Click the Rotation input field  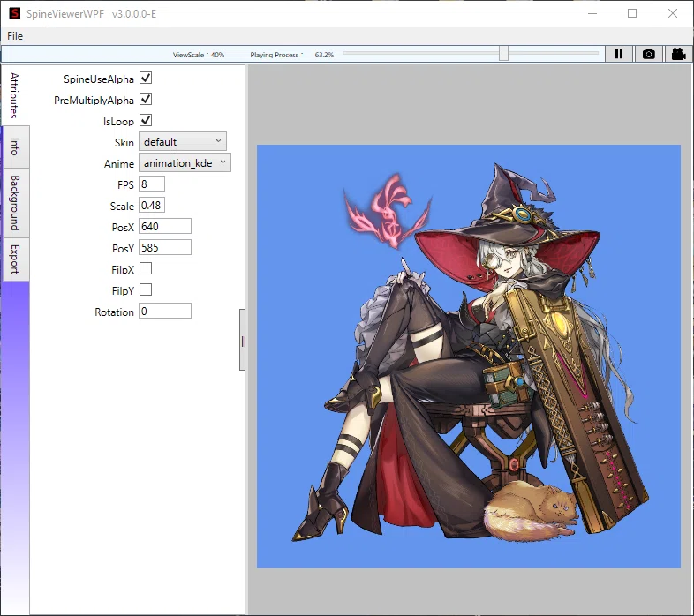tap(165, 312)
